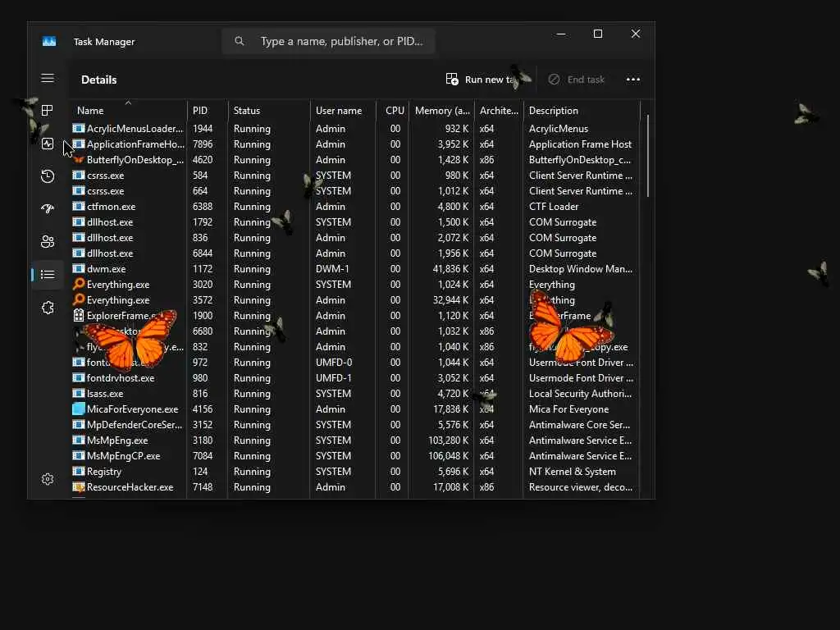
Task: Click the Resource viewer, deco... description
Action: [x=581, y=487]
